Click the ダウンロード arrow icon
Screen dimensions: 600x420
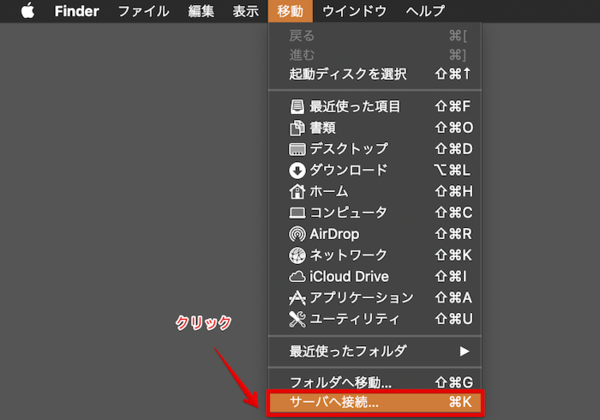click(x=297, y=170)
